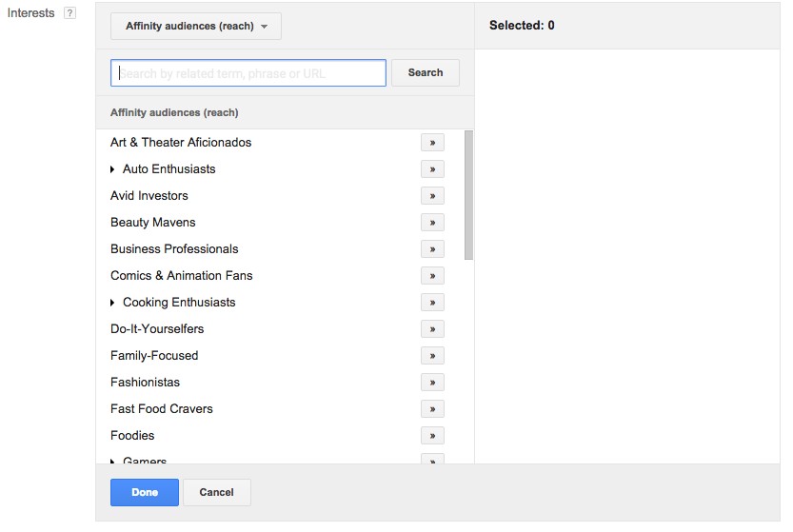Confirm with the Done button
The image size is (793, 532).
[145, 492]
